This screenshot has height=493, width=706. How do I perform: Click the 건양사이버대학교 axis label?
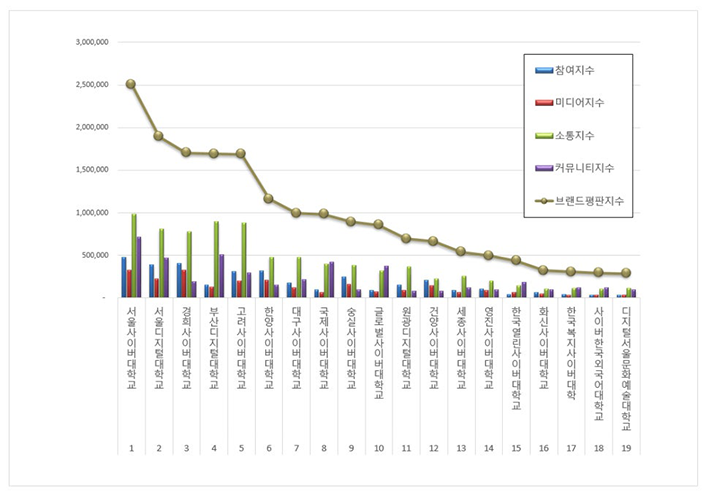434,348
